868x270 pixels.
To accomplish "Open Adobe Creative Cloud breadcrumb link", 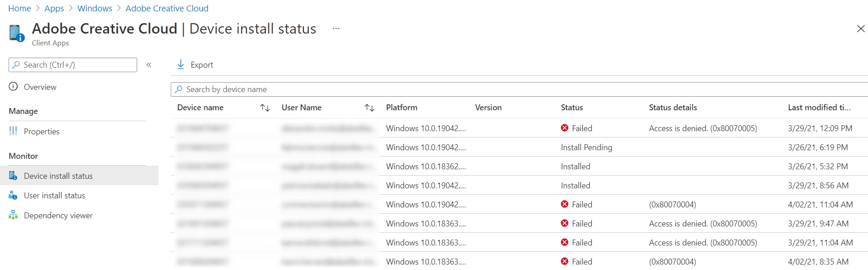I will point(167,8).
